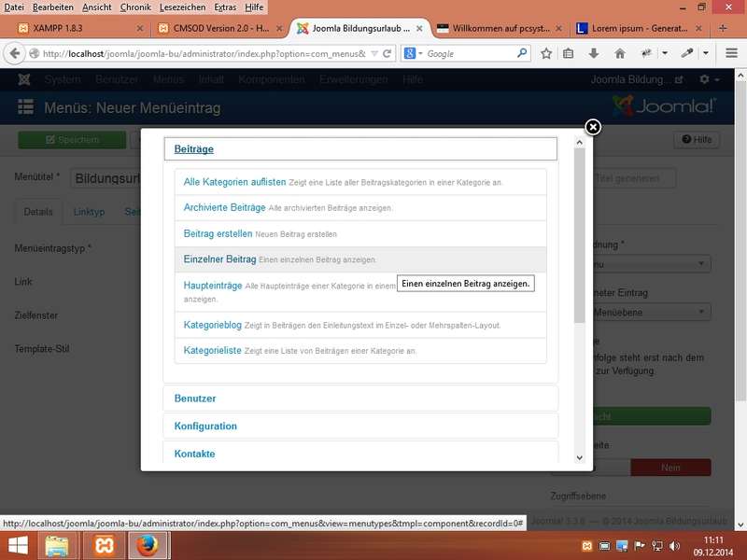The image size is (747, 560).
Task: Open a new browser tab with plus
Action: (x=723, y=28)
